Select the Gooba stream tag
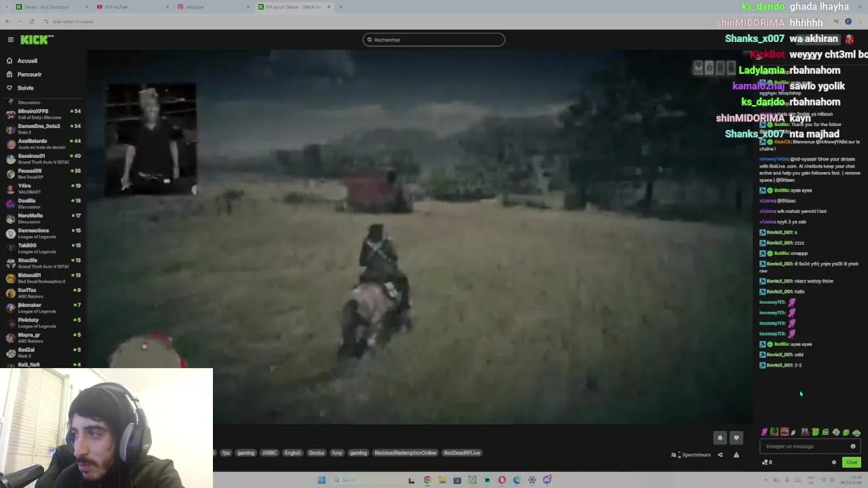 [x=316, y=453]
